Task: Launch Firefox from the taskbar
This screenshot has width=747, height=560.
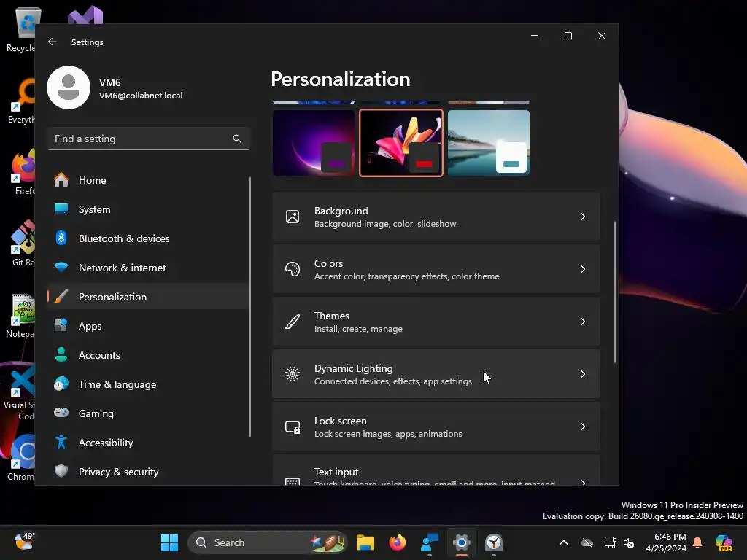Action: (397, 542)
